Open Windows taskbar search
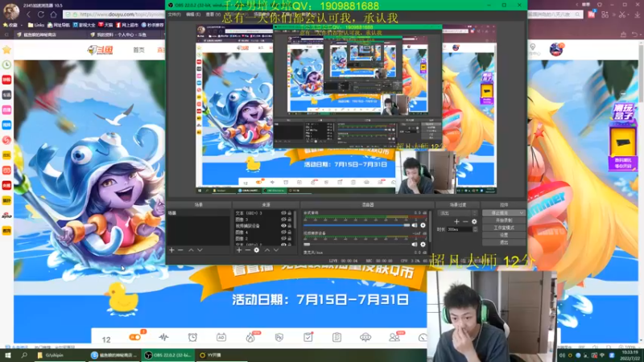Screen dimensions: 644x362 coord(24,356)
